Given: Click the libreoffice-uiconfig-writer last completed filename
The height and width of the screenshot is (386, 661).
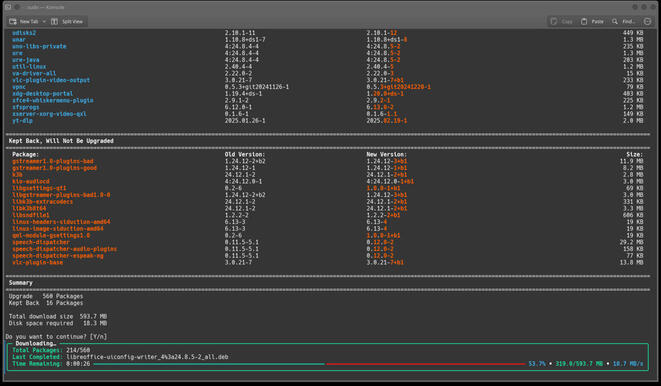Looking at the screenshot, I should [147, 357].
